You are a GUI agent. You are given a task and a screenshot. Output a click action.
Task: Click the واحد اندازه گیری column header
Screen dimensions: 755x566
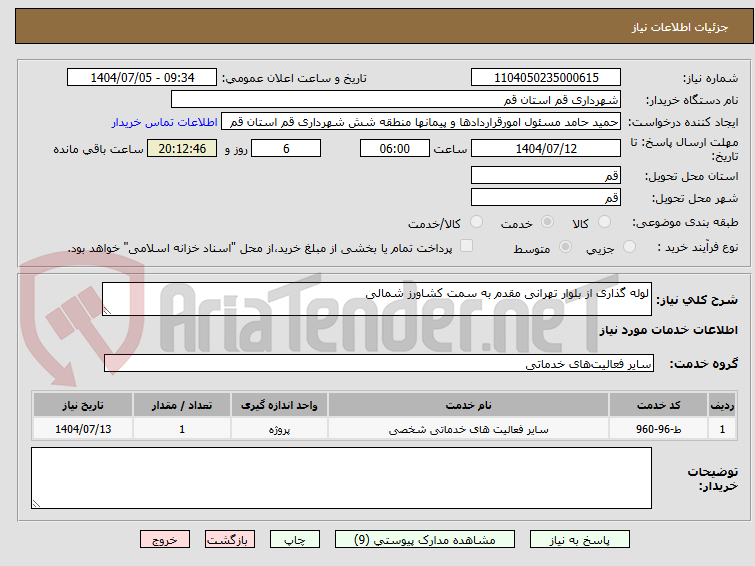coord(279,405)
